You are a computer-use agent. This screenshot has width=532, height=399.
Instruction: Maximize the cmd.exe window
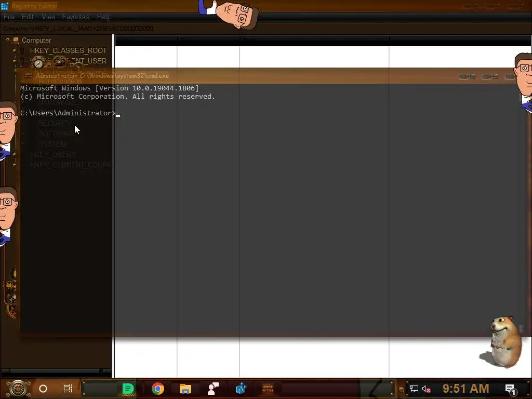[x=490, y=77]
